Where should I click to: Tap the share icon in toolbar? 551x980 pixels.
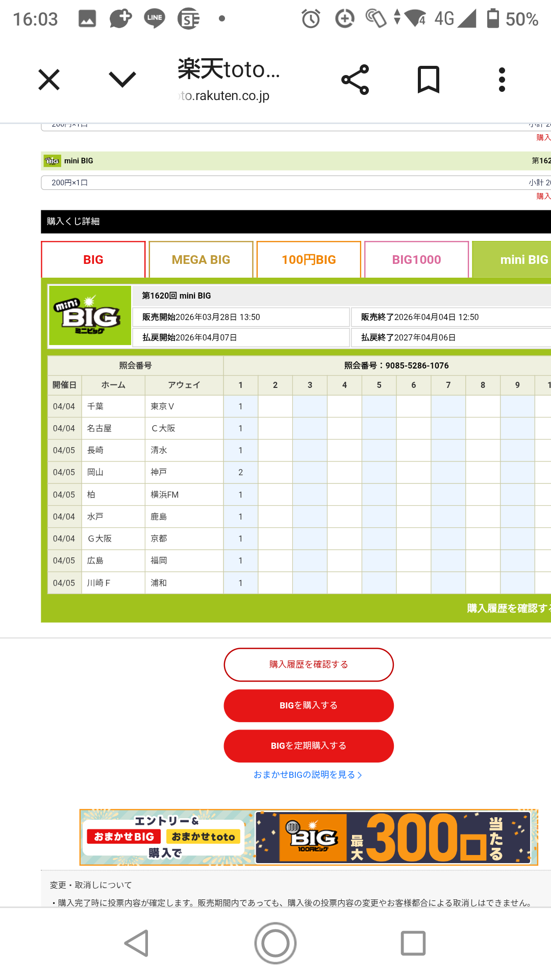[x=355, y=80]
